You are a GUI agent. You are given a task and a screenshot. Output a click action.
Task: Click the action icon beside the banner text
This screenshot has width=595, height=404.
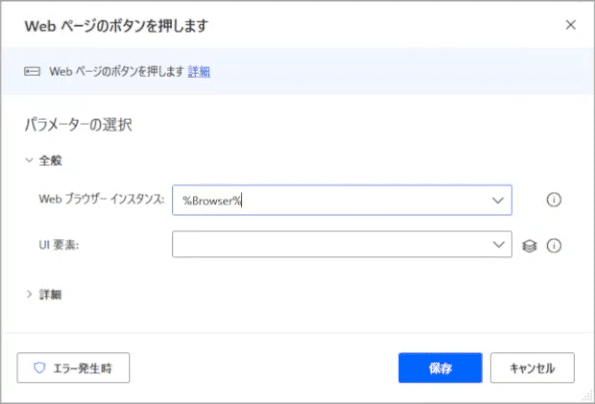[32, 71]
